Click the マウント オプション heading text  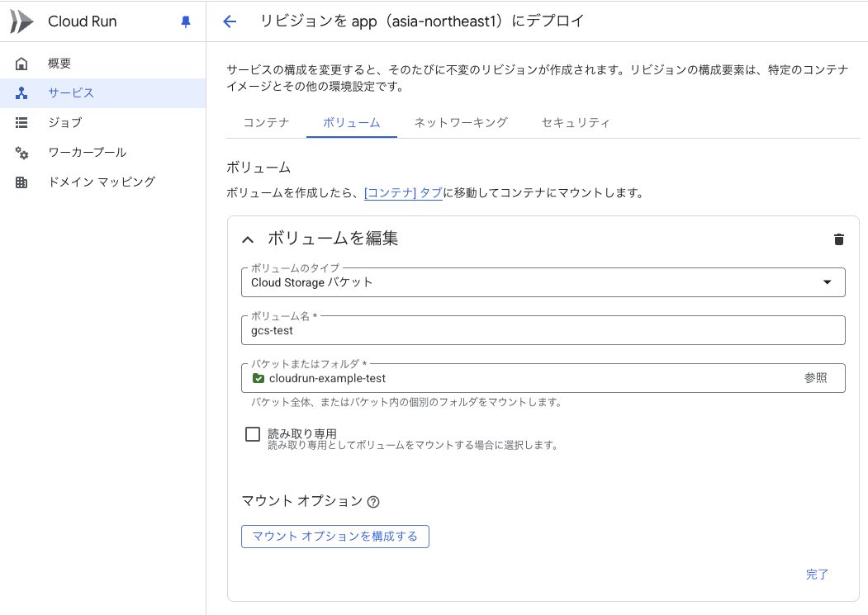(x=302, y=501)
